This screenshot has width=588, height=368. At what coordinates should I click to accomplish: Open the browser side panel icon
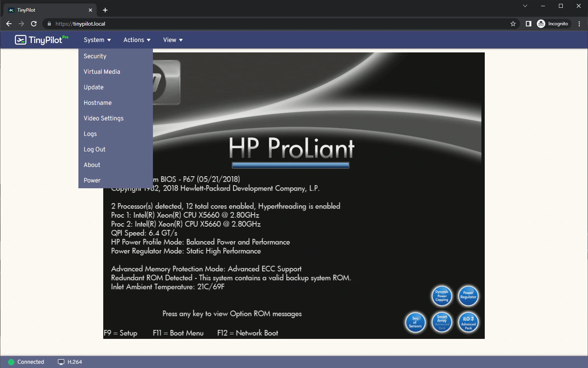tap(528, 24)
